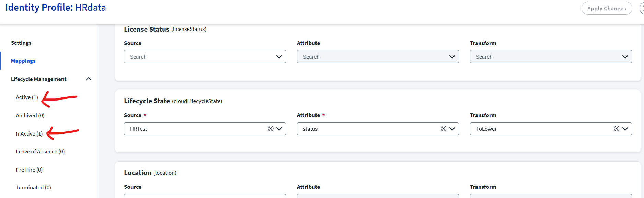Open License Status Attribute dropdown
Image resolution: width=644 pixels, height=198 pixels.
pos(378,57)
